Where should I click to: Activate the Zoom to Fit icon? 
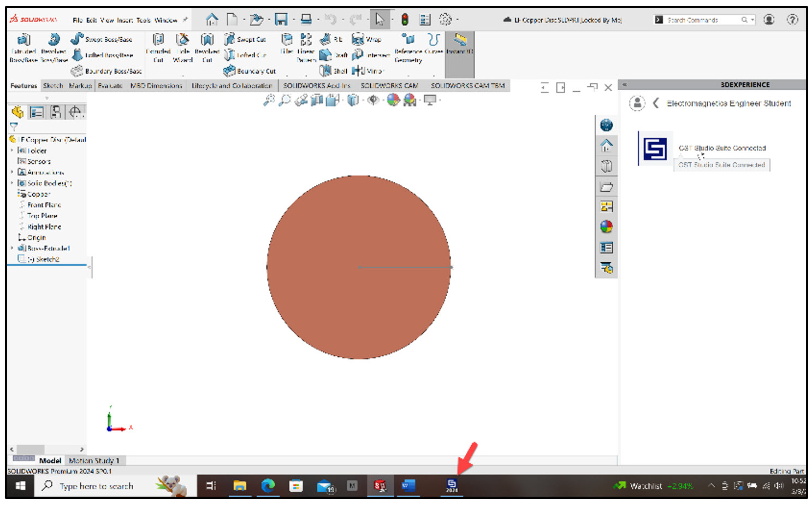click(269, 100)
